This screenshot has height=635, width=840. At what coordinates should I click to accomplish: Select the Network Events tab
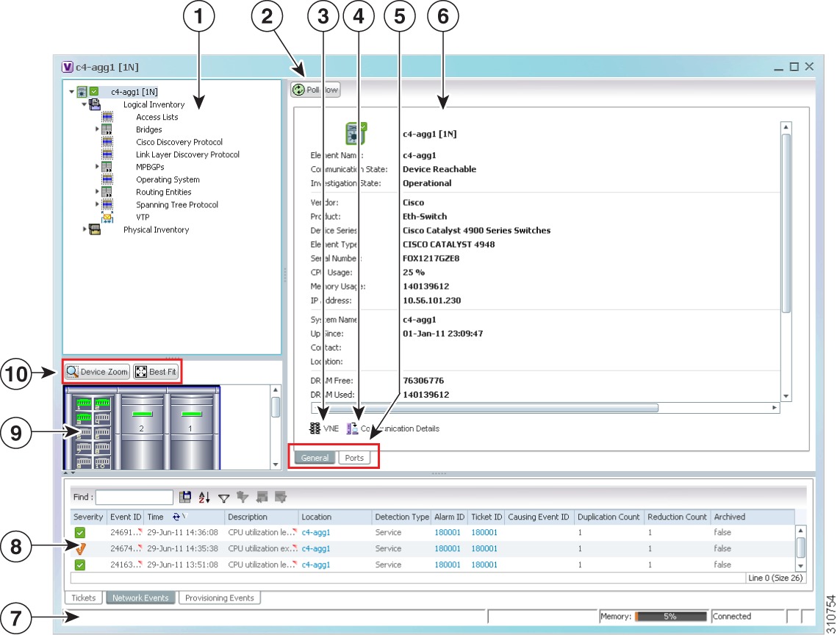140,598
